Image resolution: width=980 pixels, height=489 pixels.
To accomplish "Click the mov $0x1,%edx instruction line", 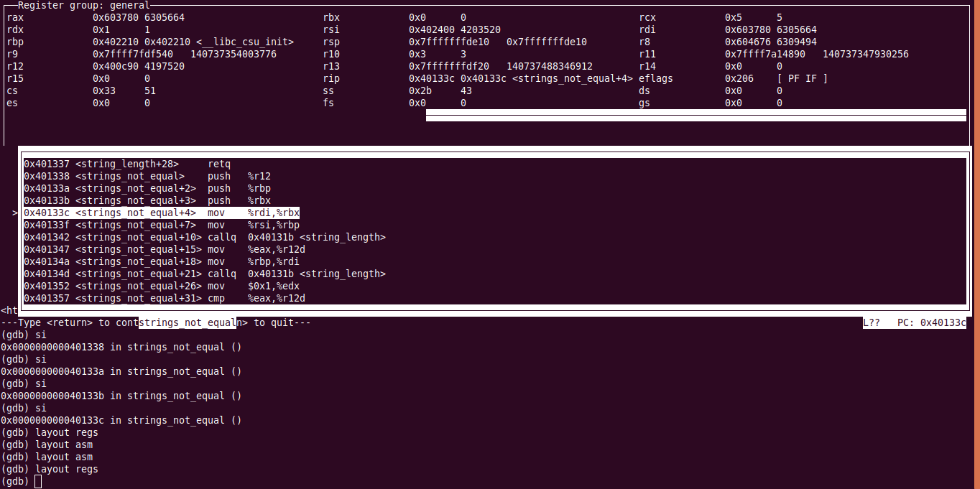I will pos(162,286).
